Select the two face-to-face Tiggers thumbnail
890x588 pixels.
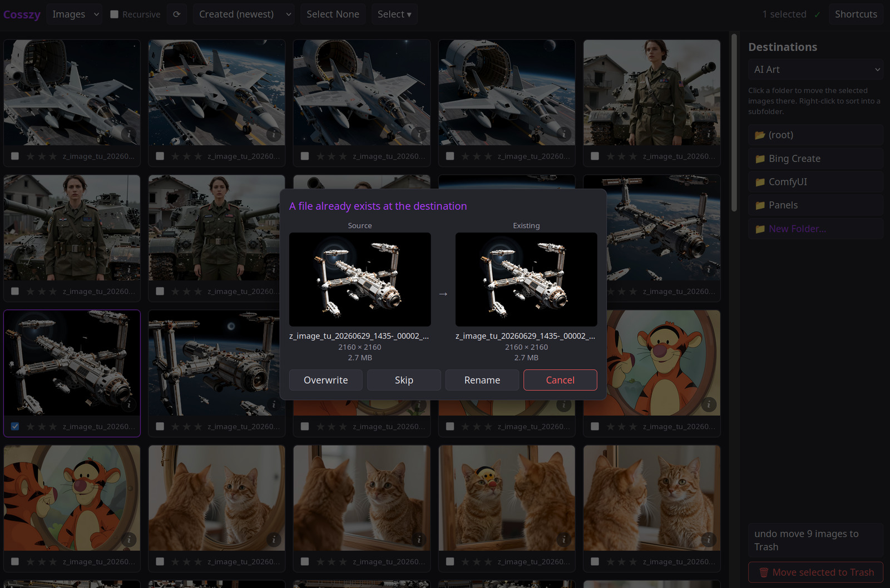(x=72, y=498)
